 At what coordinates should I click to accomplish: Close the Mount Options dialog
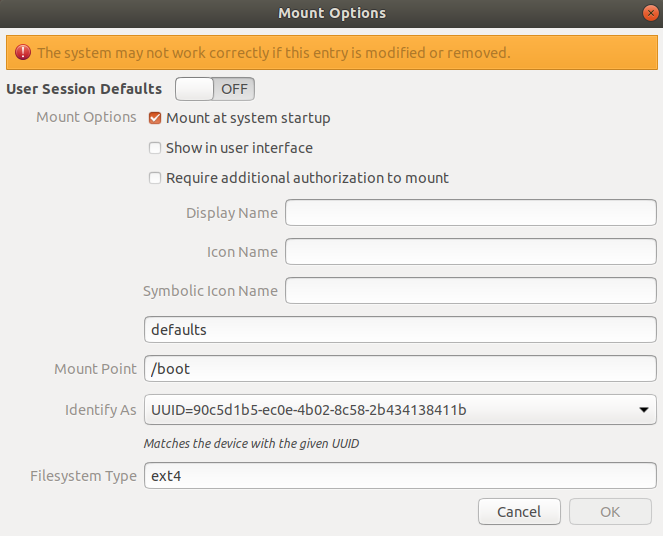coord(651,13)
